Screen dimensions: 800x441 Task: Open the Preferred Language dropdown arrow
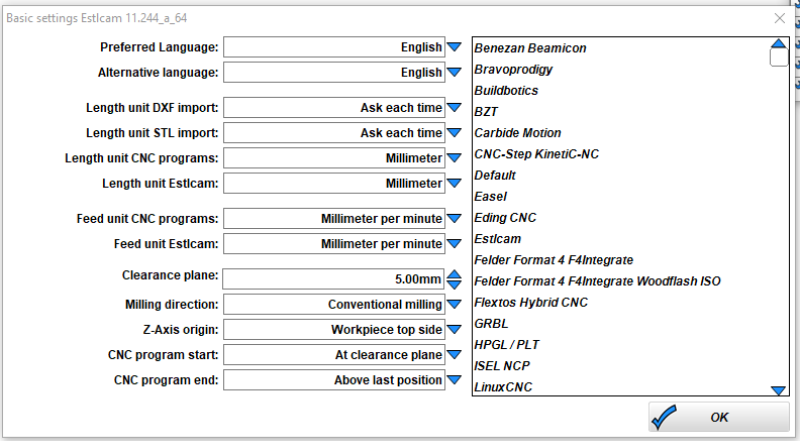coord(454,47)
